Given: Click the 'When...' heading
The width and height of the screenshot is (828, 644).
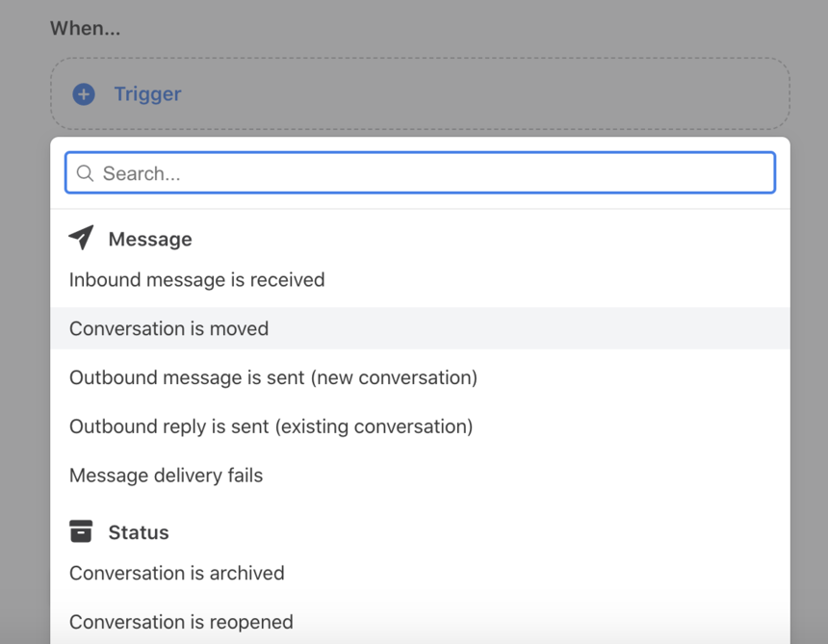Looking at the screenshot, I should (85, 29).
